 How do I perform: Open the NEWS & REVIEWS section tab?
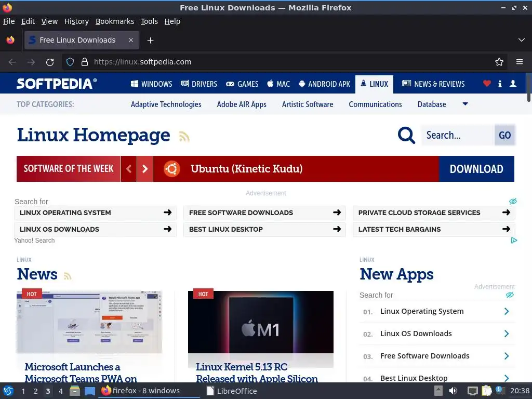(433, 84)
